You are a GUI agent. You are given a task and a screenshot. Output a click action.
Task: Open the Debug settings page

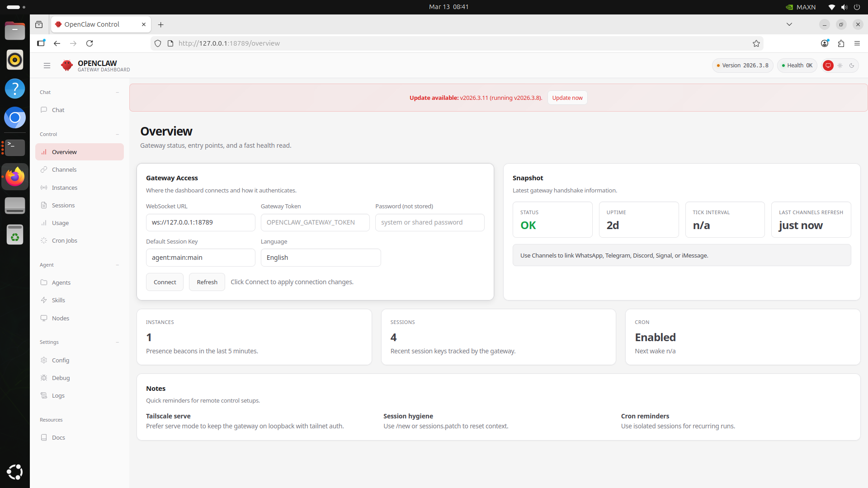coord(61,378)
